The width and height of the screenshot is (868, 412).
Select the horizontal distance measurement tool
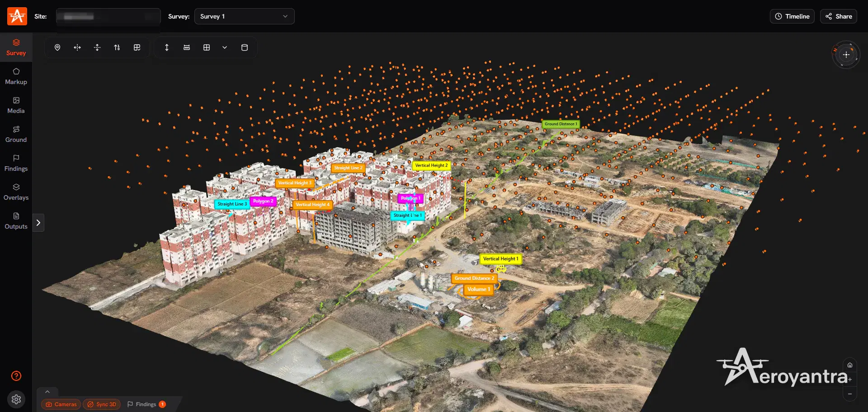[x=77, y=47]
